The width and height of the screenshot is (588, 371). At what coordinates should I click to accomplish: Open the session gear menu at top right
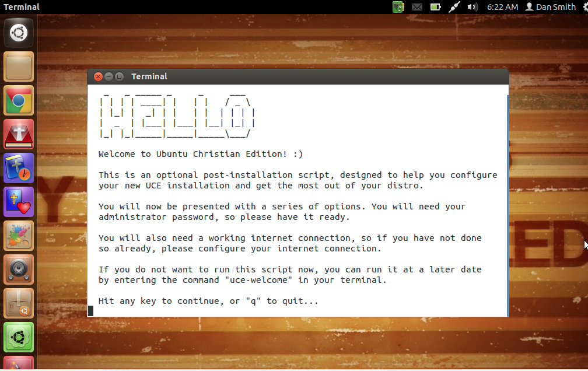click(x=585, y=6)
